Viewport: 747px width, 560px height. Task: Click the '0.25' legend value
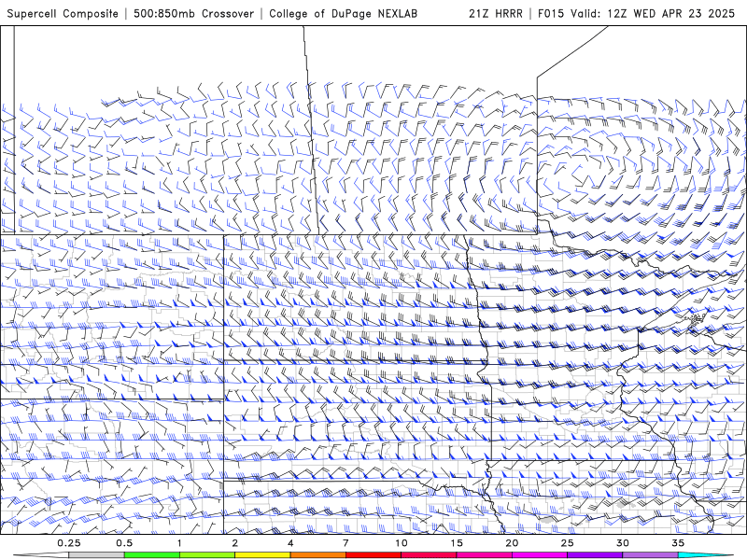[68, 543]
